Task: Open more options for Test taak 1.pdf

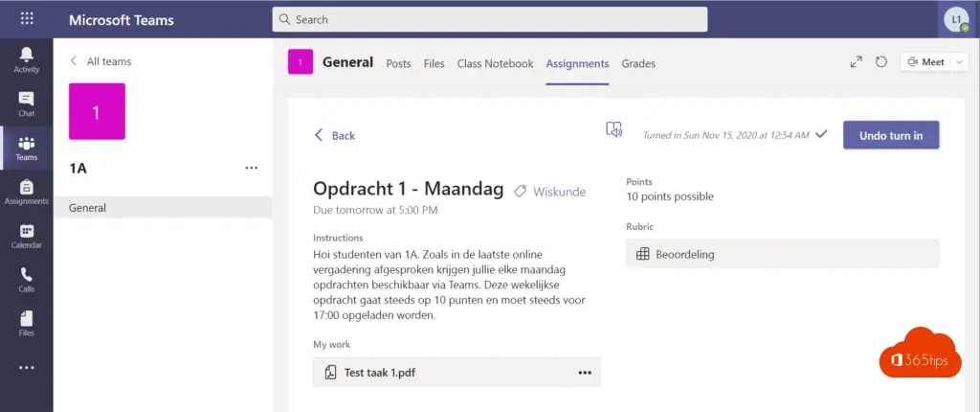Action: click(585, 373)
